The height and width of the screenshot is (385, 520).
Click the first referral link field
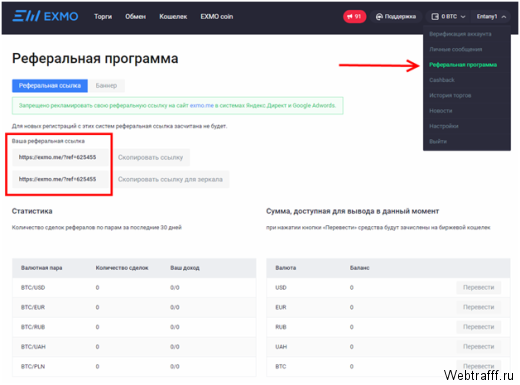(x=60, y=157)
